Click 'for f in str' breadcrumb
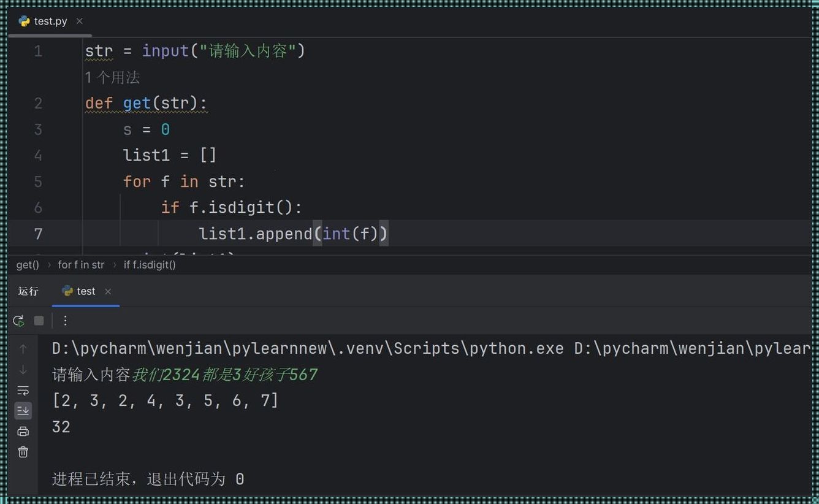This screenshot has width=819, height=504. [81, 265]
